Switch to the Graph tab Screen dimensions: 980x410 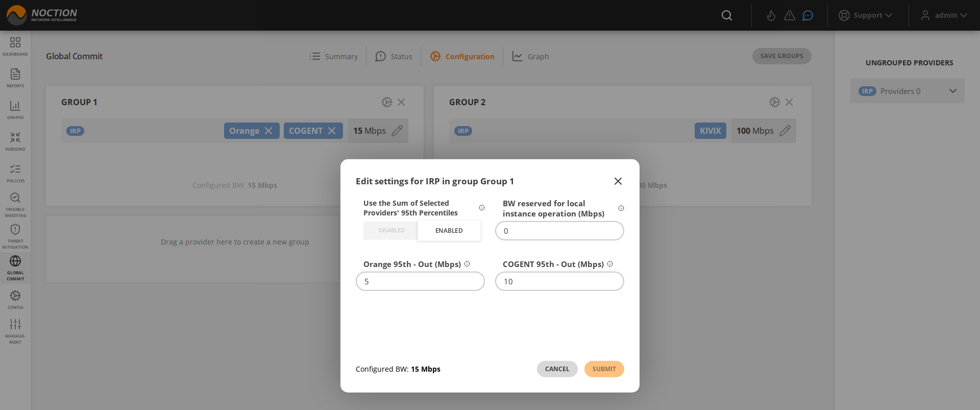(x=531, y=56)
